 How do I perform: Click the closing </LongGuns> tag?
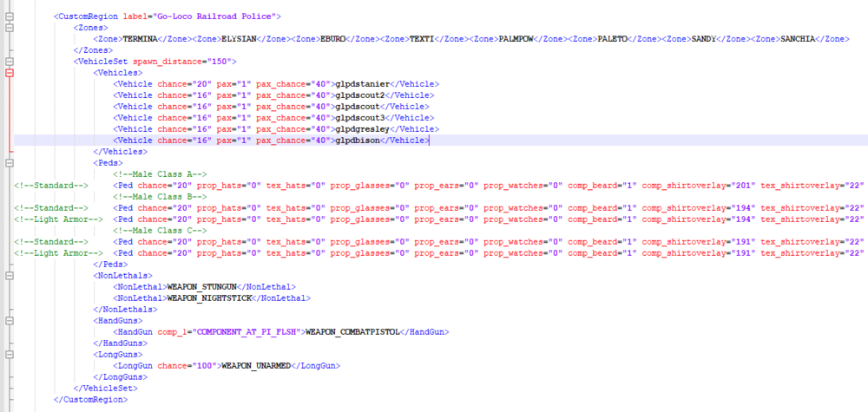pos(120,377)
